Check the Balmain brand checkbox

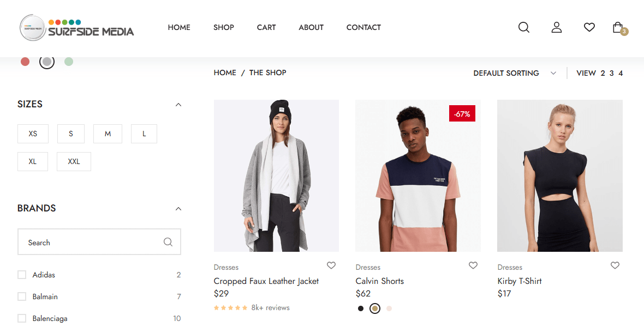pyautogui.click(x=21, y=296)
